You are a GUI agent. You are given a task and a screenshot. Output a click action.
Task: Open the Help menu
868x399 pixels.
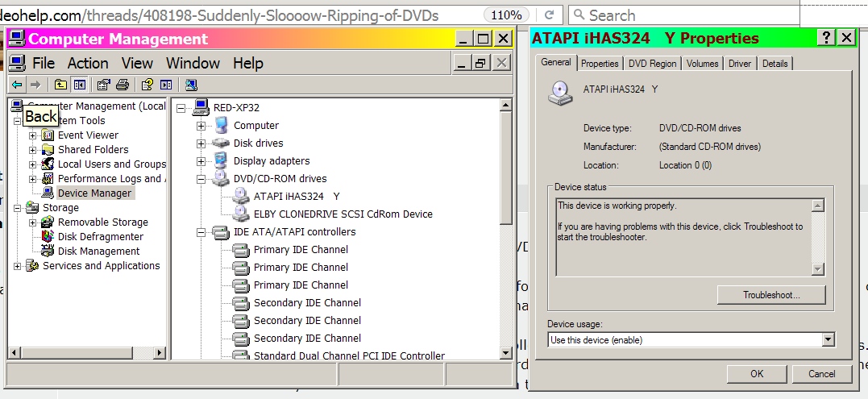tap(247, 63)
